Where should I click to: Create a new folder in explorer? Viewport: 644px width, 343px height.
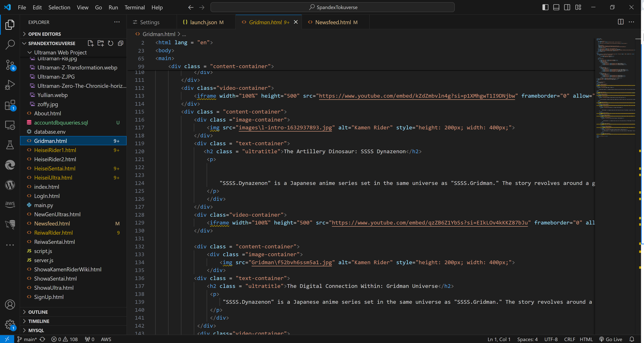click(100, 43)
